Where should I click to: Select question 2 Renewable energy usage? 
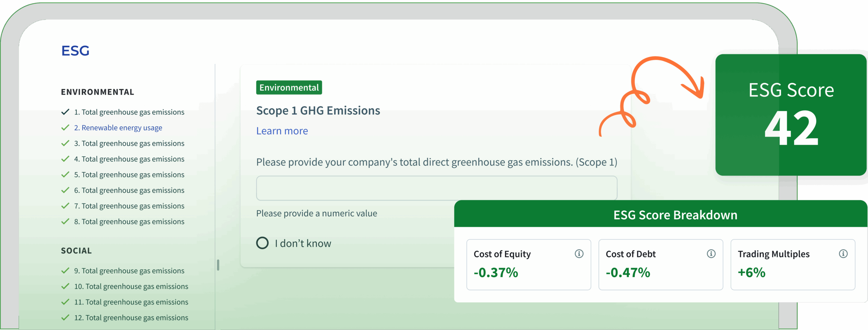[118, 128]
